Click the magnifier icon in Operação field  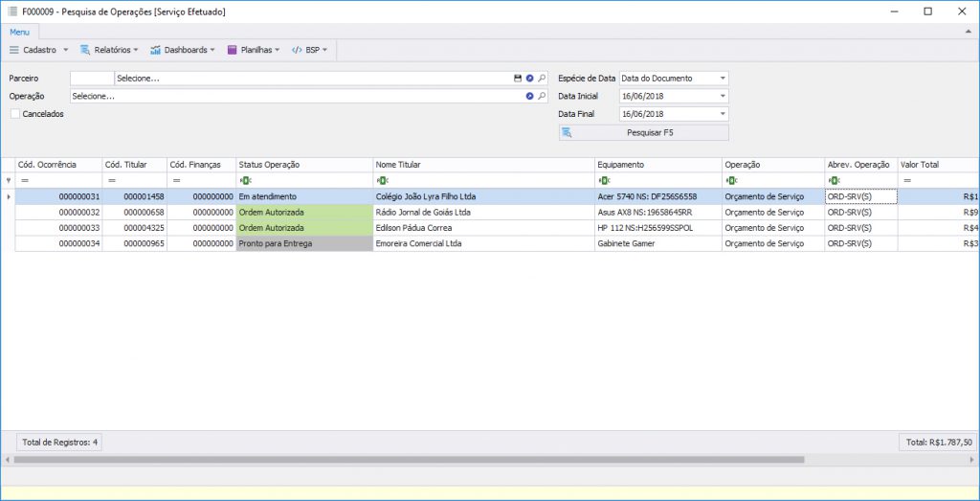[x=542, y=97]
